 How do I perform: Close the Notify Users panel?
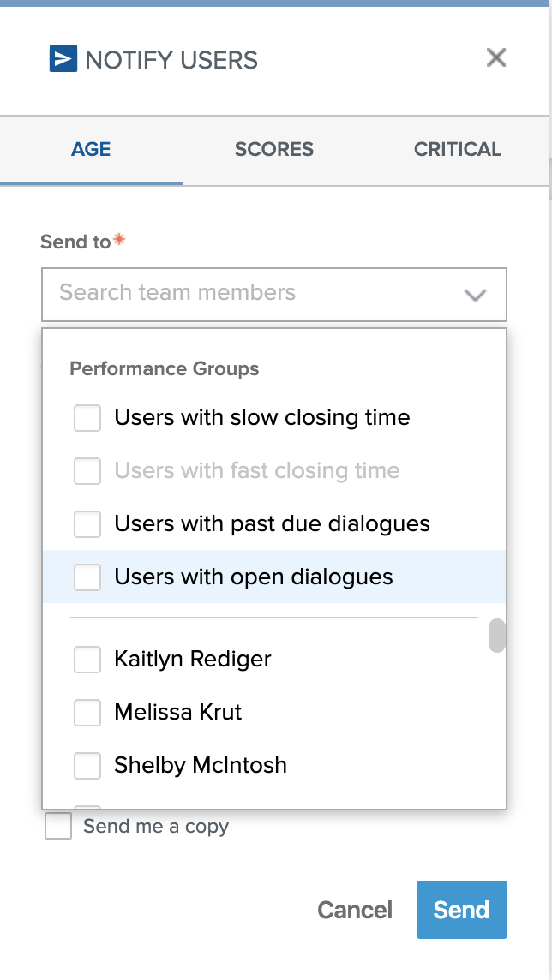click(x=496, y=58)
